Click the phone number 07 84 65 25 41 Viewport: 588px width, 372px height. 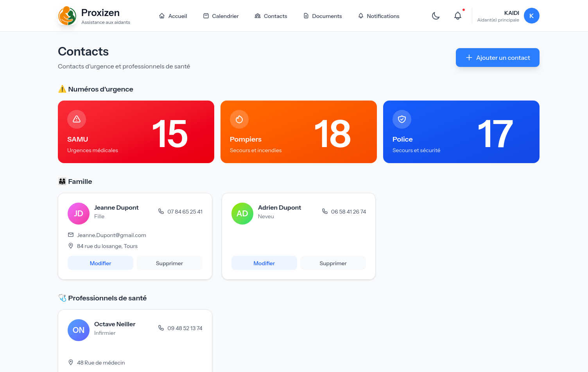point(185,212)
